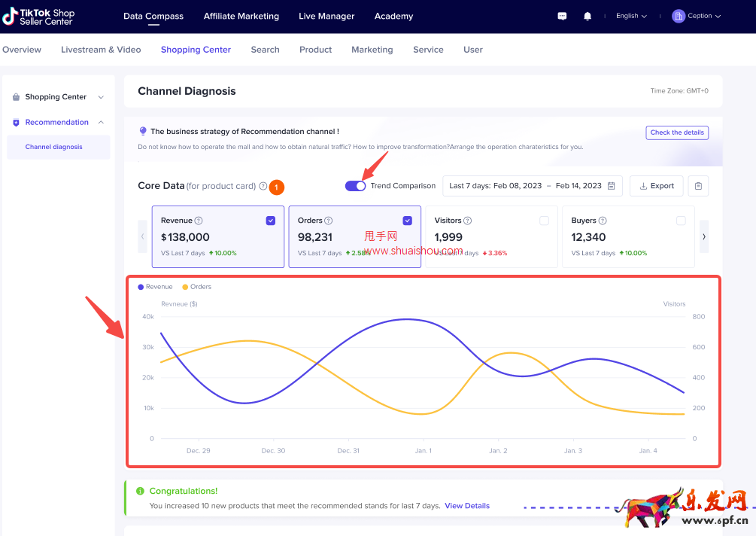This screenshot has height=536, width=756.
Task: Click the help icon next to Core Data
Action: tap(263, 186)
